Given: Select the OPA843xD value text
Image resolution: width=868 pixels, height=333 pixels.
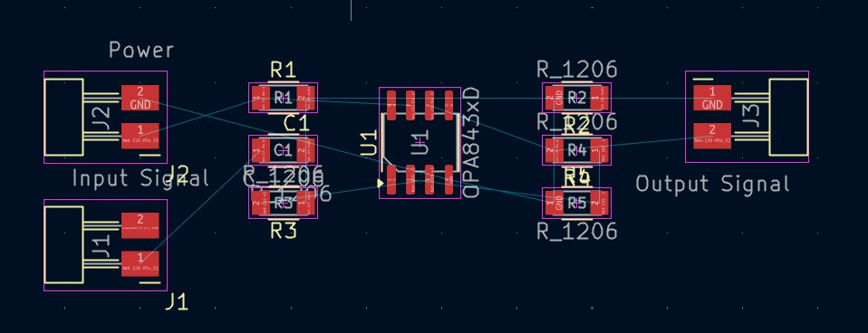Looking at the screenshot, I should [x=471, y=143].
